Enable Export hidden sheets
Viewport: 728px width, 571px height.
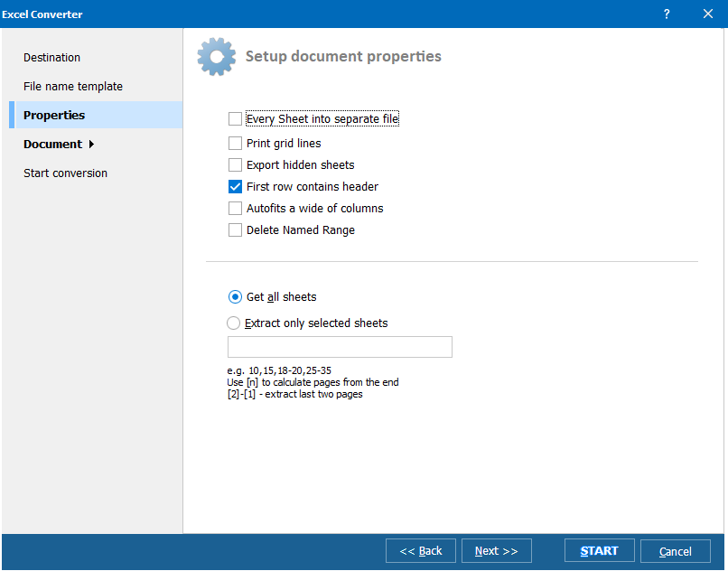tap(235, 164)
